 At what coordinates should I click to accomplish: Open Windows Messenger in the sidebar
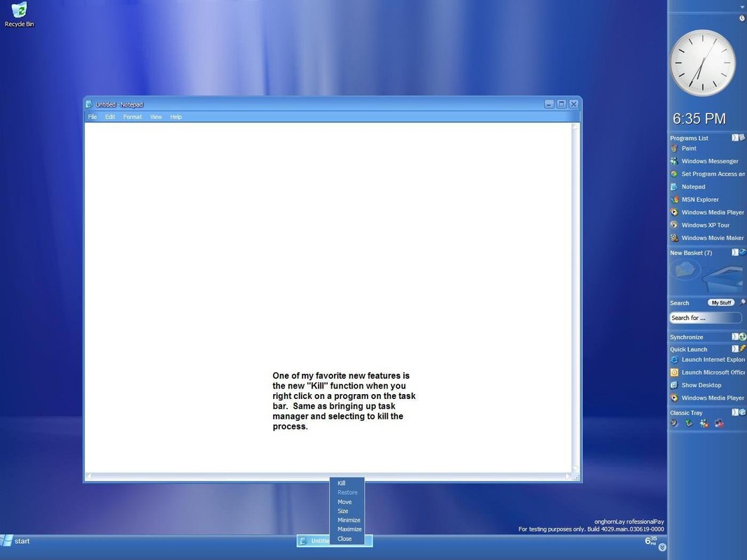coord(710,161)
